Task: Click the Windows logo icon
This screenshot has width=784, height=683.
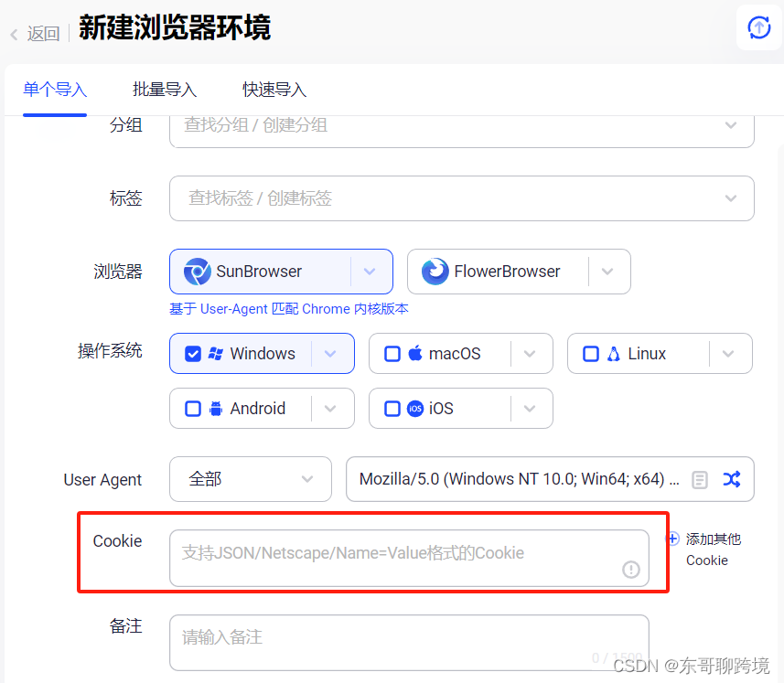Action: (216, 354)
